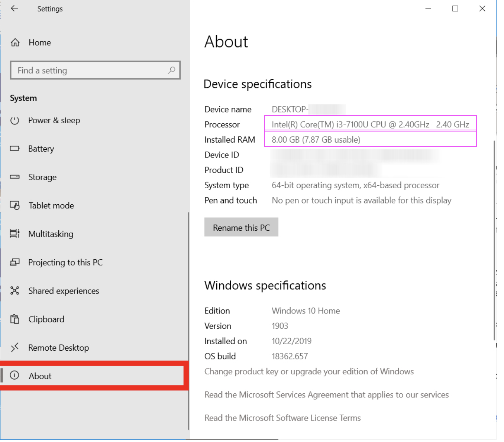Viewport: 504px width, 442px height.
Task: Open the Microsoft Services Agreement link
Action: [327, 394]
